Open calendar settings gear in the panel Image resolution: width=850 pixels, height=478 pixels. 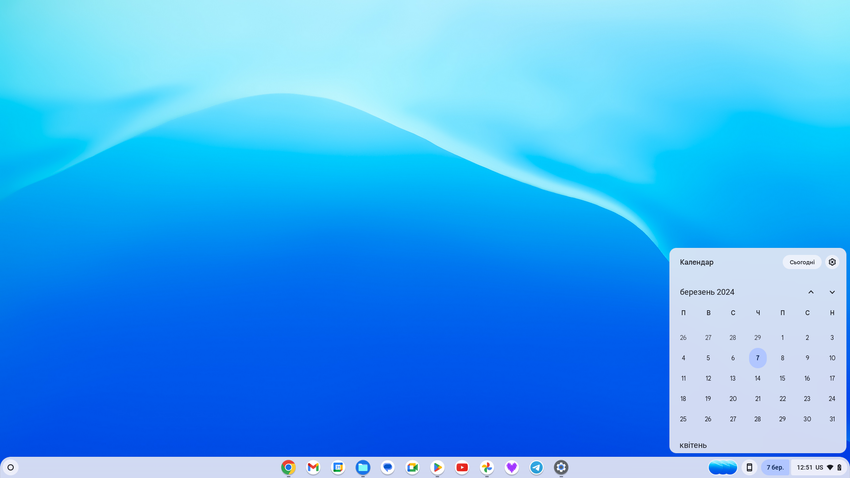click(832, 262)
